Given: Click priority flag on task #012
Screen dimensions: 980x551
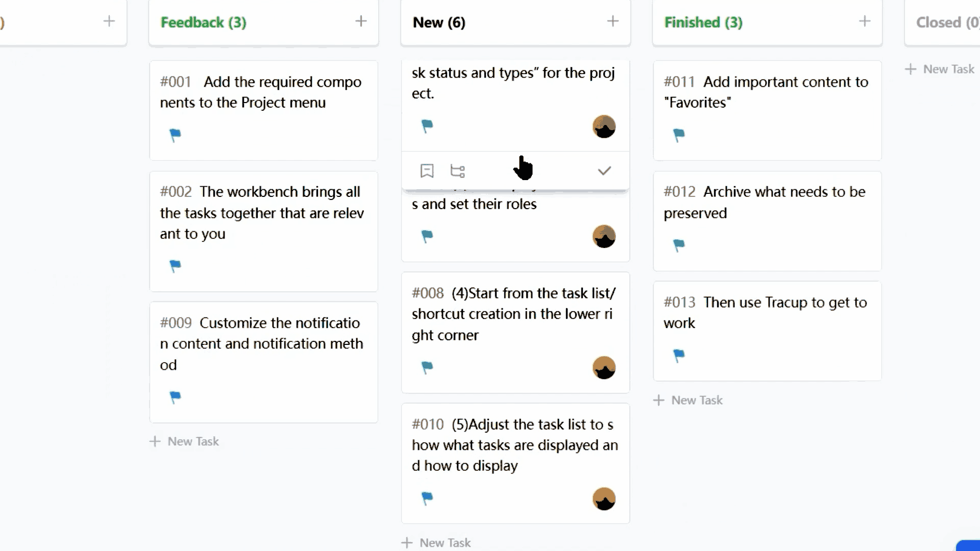Looking at the screenshot, I should tap(679, 245).
